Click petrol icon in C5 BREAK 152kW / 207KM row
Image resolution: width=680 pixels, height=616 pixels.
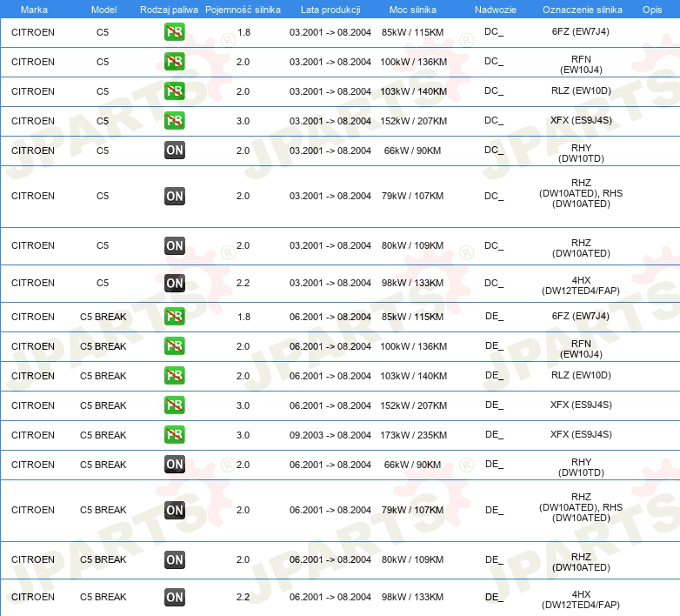pyautogui.click(x=174, y=405)
